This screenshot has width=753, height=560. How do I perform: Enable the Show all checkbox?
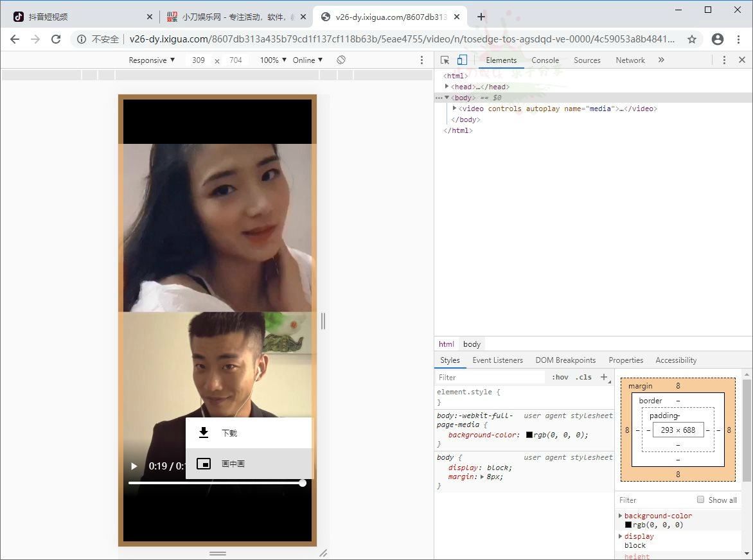701,500
